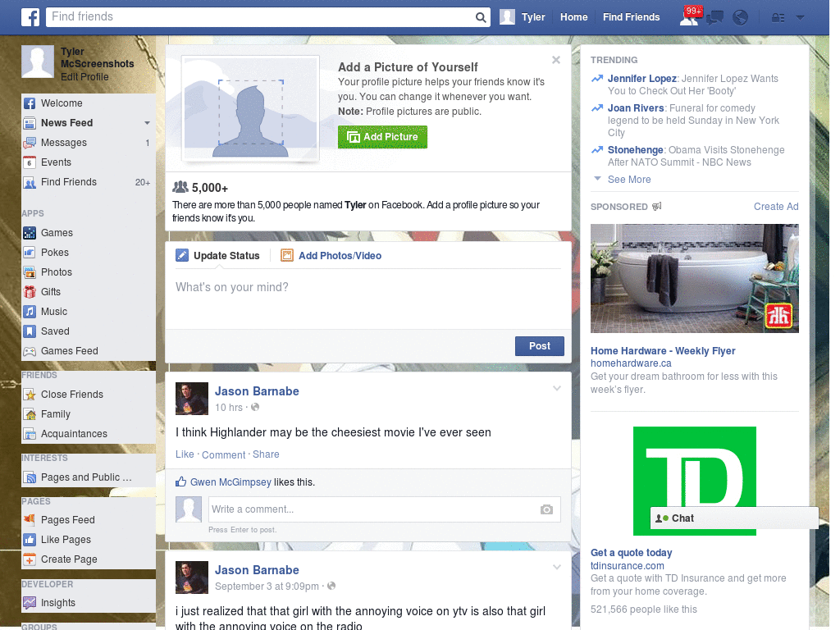Click the Games Feed controller icon

coord(30,351)
